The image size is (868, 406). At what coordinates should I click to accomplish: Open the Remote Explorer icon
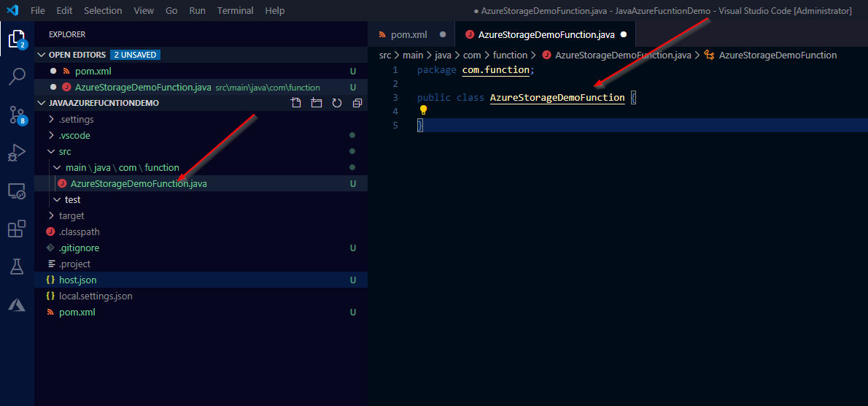[17, 191]
